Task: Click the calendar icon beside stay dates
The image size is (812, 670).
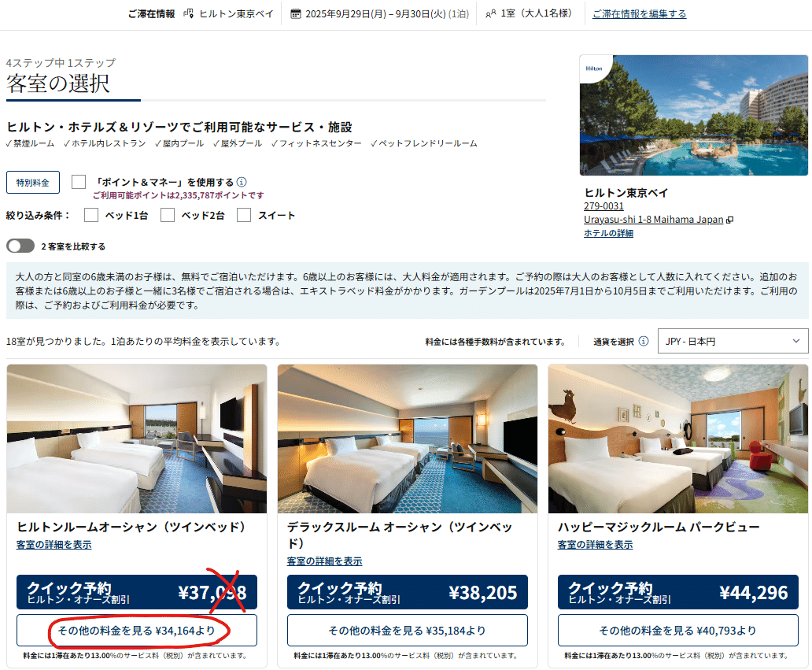Action: [295, 14]
